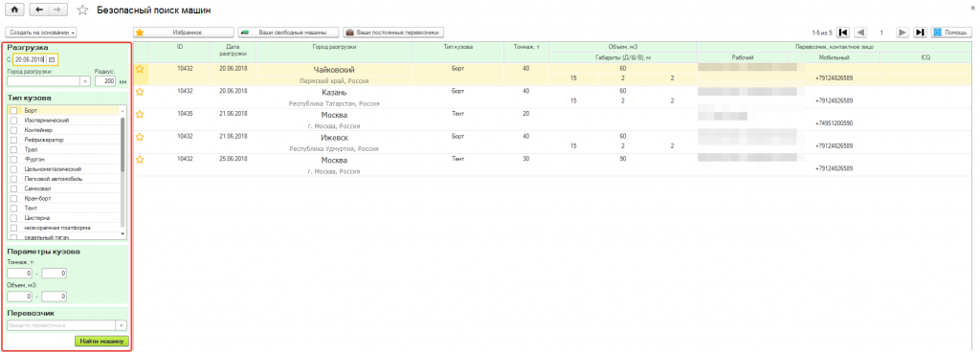Select the ID 10435 cell

pyautogui.click(x=185, y=114)
